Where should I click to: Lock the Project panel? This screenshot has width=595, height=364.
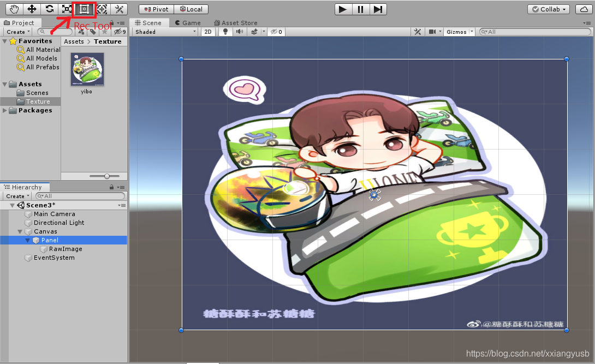111,23
